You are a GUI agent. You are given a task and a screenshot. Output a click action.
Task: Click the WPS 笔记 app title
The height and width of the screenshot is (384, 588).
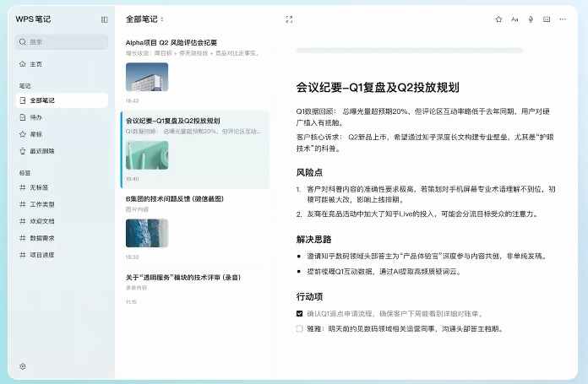[x=33, y=19]
